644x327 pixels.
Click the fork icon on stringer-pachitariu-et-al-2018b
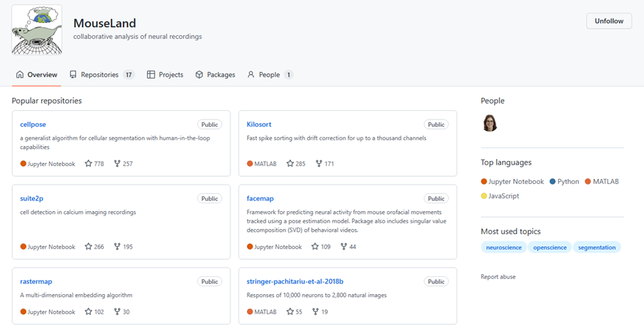(x=316, y=312)
